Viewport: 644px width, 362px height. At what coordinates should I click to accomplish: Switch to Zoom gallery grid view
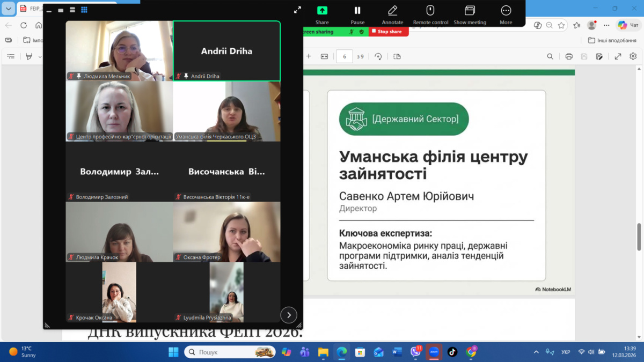84,10
